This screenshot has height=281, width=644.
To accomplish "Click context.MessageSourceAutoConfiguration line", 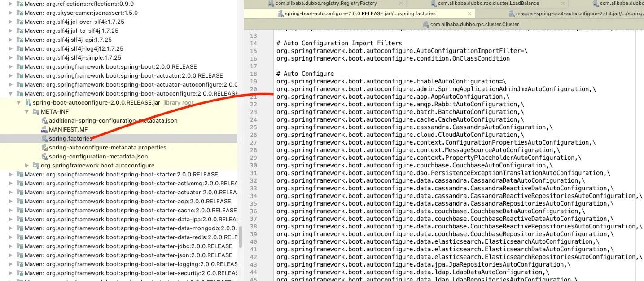I will 418,150.
